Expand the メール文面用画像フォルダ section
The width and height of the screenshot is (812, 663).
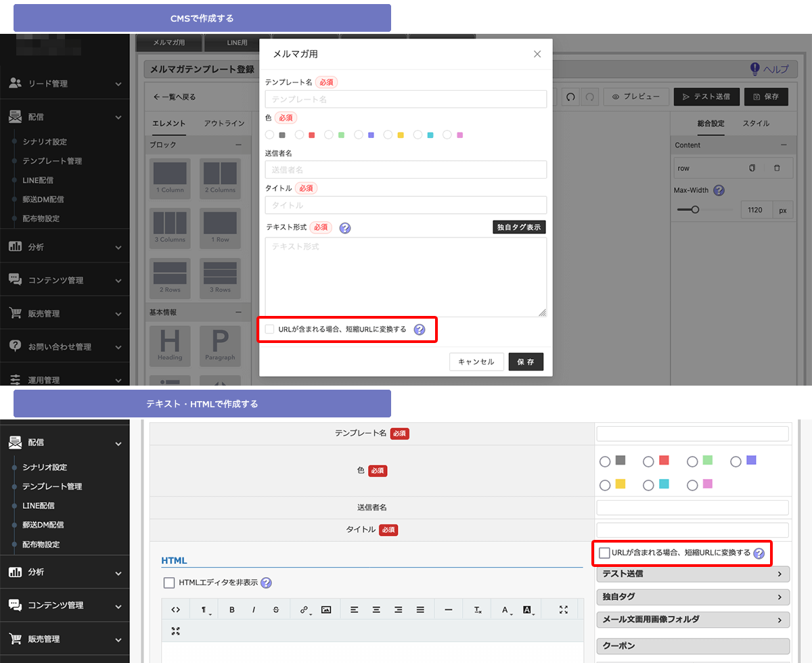coord(693,619)
